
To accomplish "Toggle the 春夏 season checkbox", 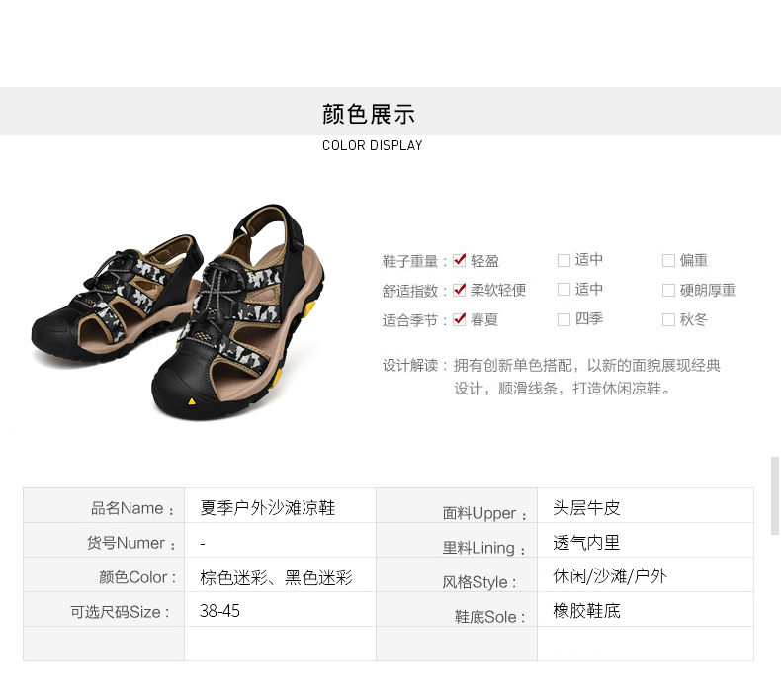I will tap(460, 319).
